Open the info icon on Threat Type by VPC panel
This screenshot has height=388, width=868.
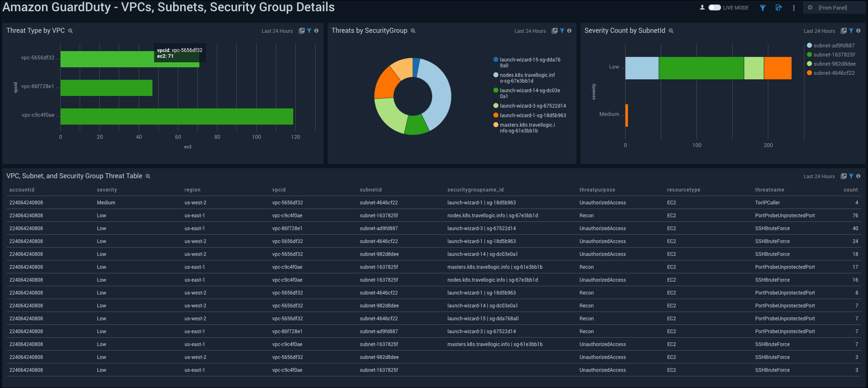pyautogui.click(x=316, y=31)
